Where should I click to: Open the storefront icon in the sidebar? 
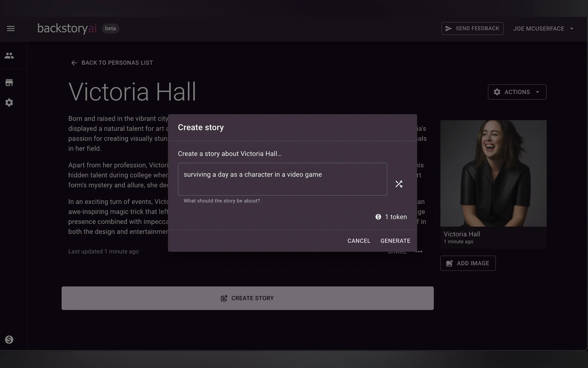9,82
